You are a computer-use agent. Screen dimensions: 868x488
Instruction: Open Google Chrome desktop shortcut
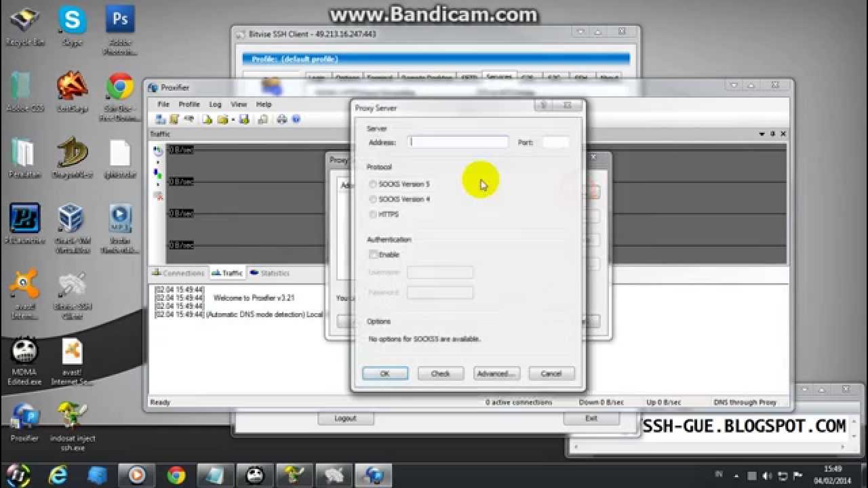pyautogui.click(x=120, y=97)
